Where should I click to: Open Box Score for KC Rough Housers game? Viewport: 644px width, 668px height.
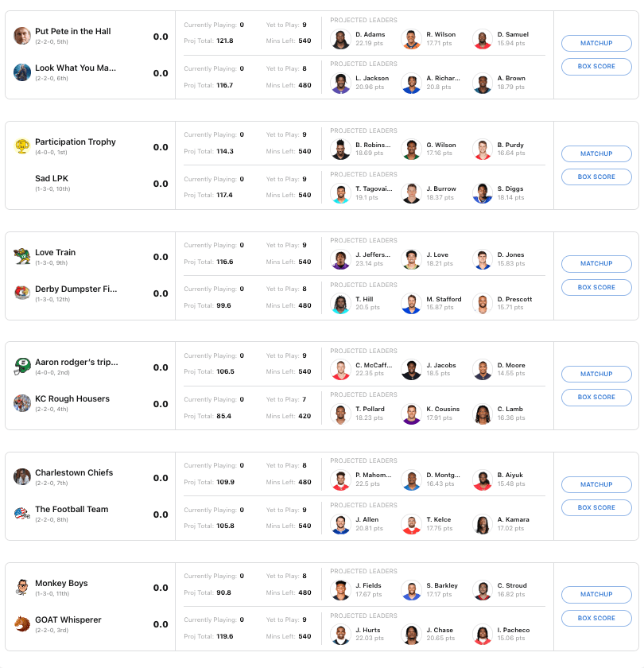pyautogui.click(x=596, y=397)
